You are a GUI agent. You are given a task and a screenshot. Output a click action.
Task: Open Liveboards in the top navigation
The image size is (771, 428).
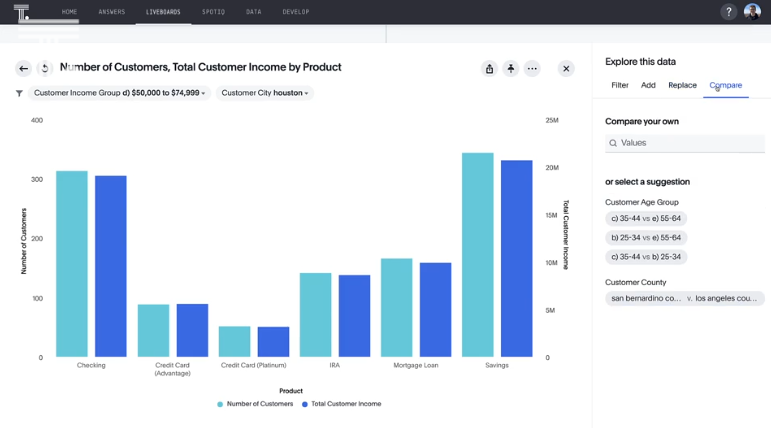tap(163, 12)
